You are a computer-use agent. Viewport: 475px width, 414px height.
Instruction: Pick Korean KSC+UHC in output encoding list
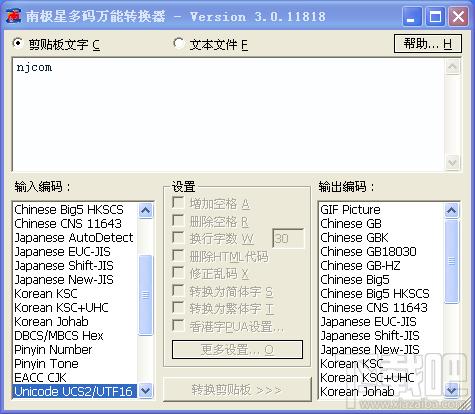(x=381, y=378)
